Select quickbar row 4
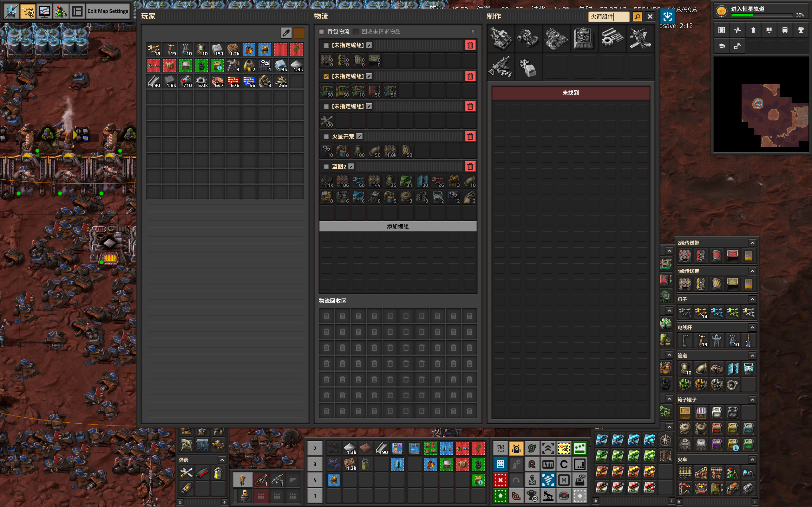Screen dimensions: 812x507 tap(315, 480)
